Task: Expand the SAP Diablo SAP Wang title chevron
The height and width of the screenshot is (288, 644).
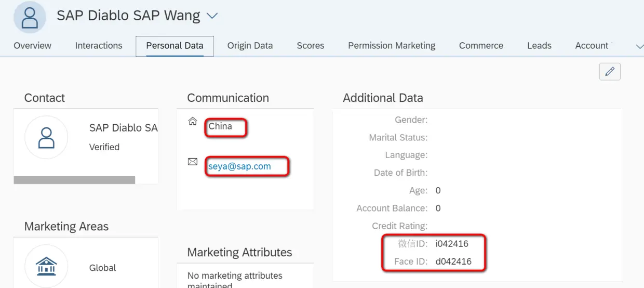Action: 212,16
